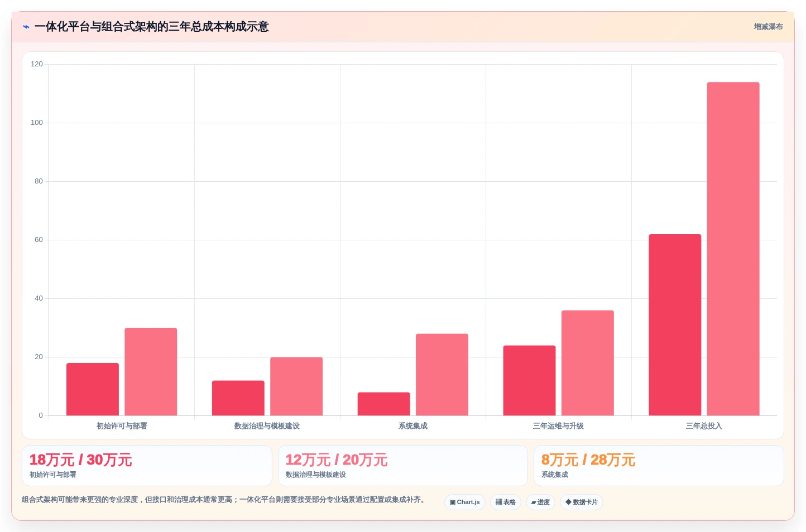Click the dark red bar for 三年总投入
The width and height of the screenshot is (806, 532).
[x=675, y=325]
